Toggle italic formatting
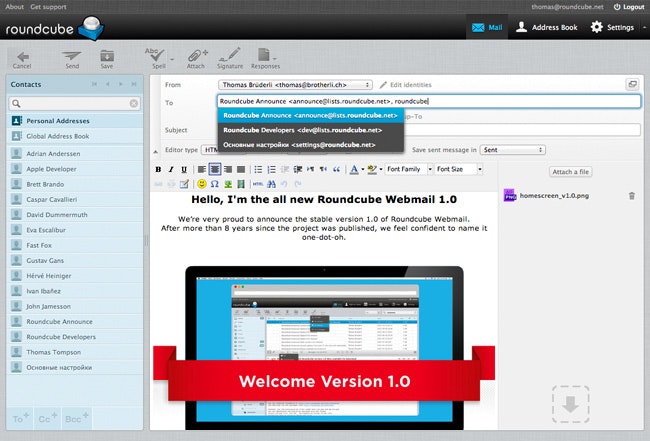This screenshot has width=650, height=441. point(171,169)
